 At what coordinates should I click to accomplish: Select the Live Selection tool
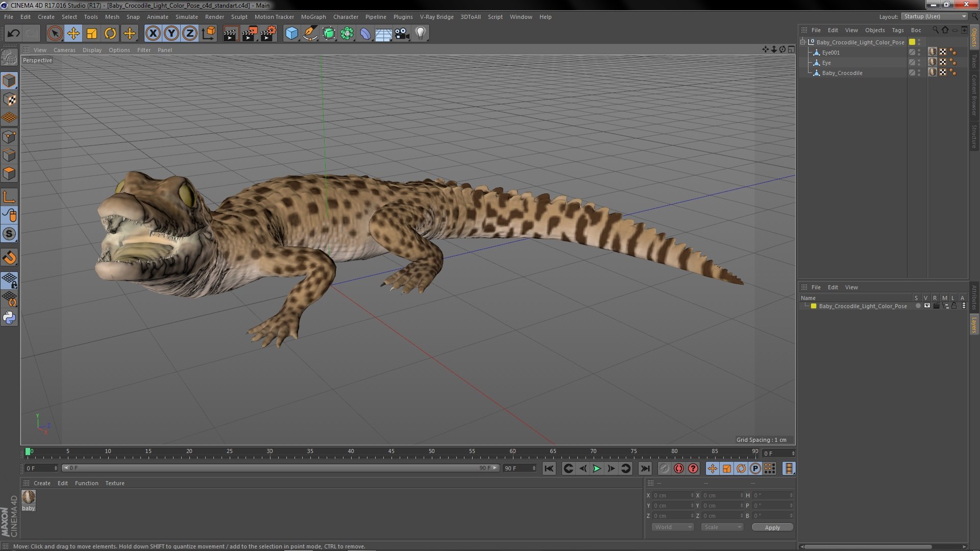pos(55,34)
